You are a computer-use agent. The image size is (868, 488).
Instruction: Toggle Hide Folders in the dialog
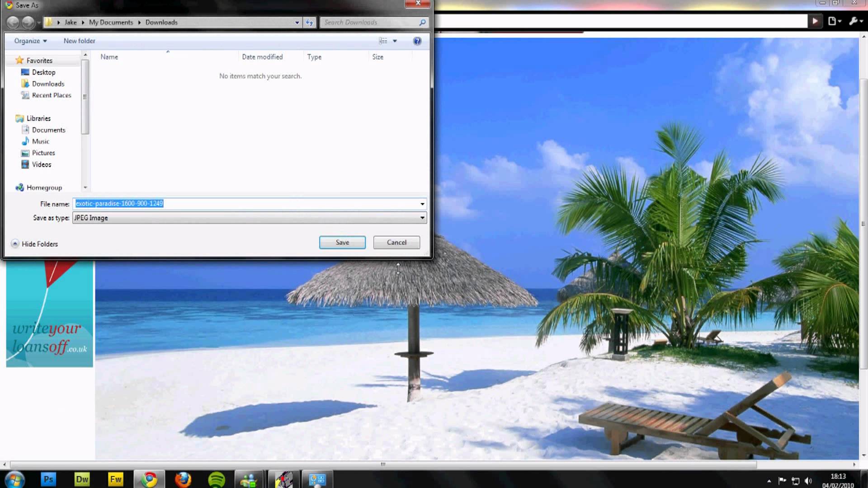click(x=34, y=244)
